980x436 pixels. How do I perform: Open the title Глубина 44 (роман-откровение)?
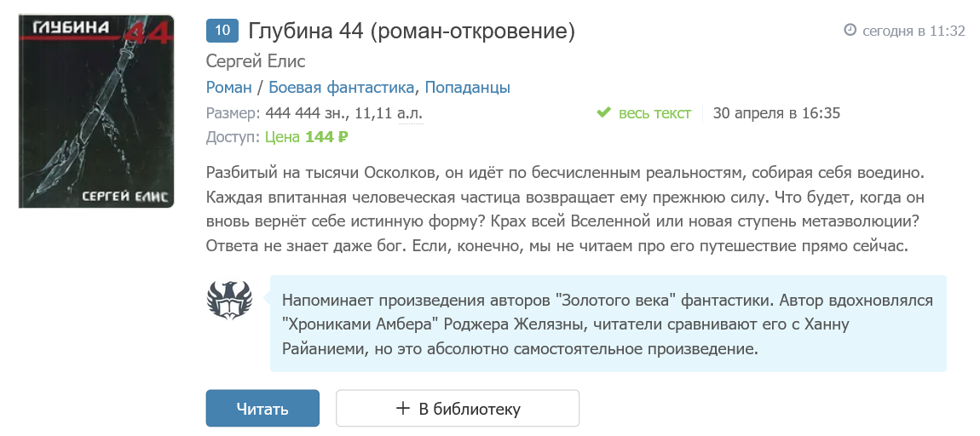[x=412, y=32]
